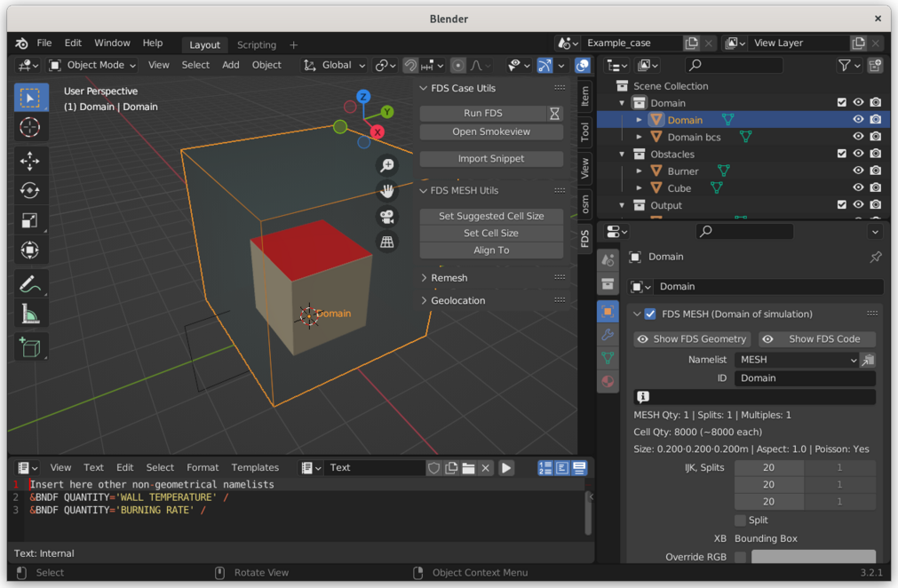
Task: Expand the Geolocation panel
Action: [424, 300]
